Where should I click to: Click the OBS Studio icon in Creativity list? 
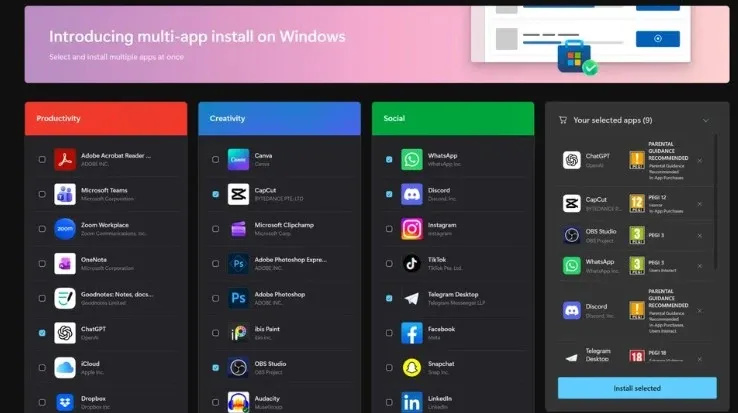[238, 368]
